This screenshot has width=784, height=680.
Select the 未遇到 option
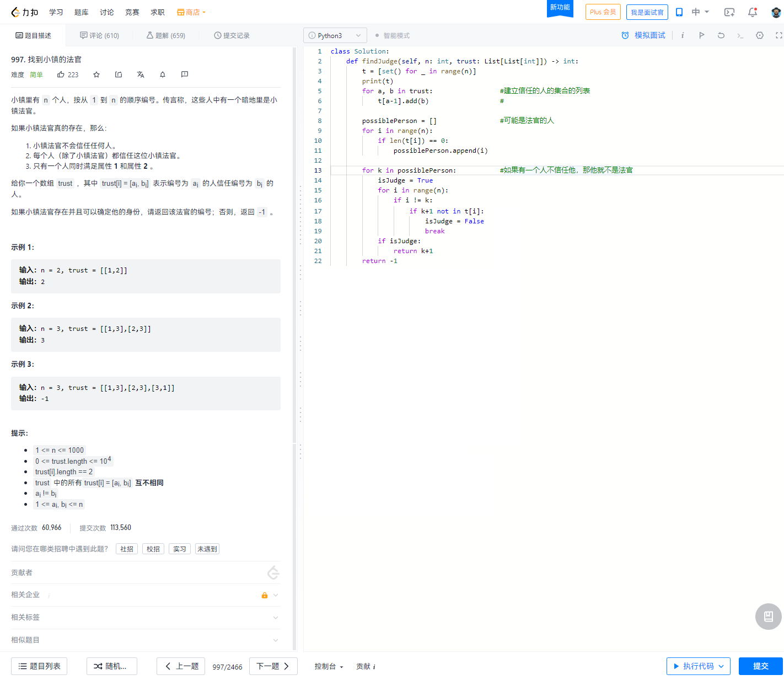point(207,549)
